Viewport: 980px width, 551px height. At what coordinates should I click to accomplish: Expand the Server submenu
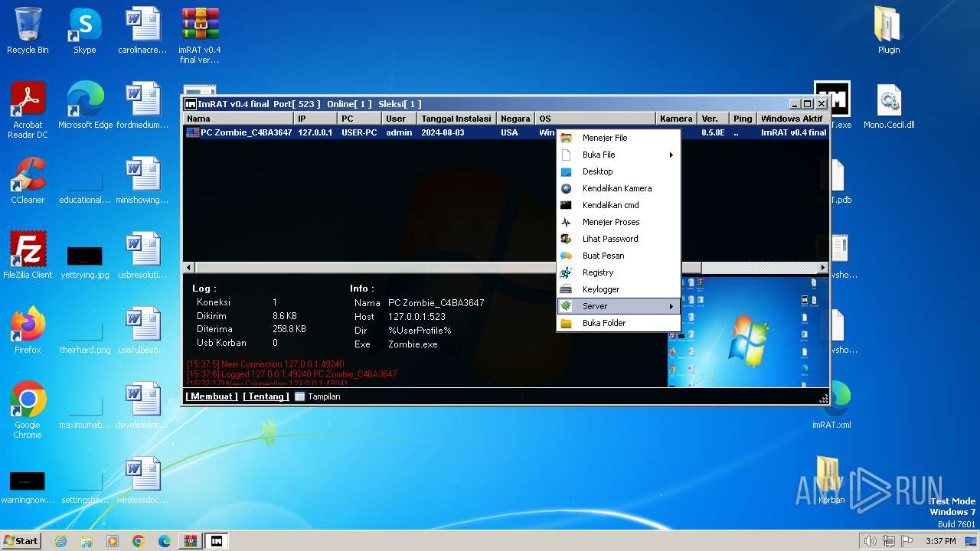click(619, 306)
